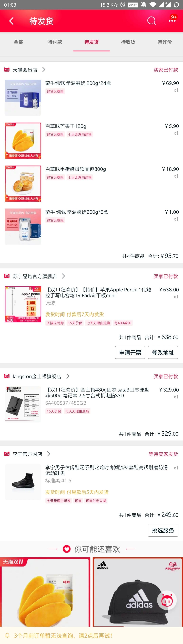Switch to the 全部 tab
The height and width of the screenshot is (644, 183).
(18, 42)
